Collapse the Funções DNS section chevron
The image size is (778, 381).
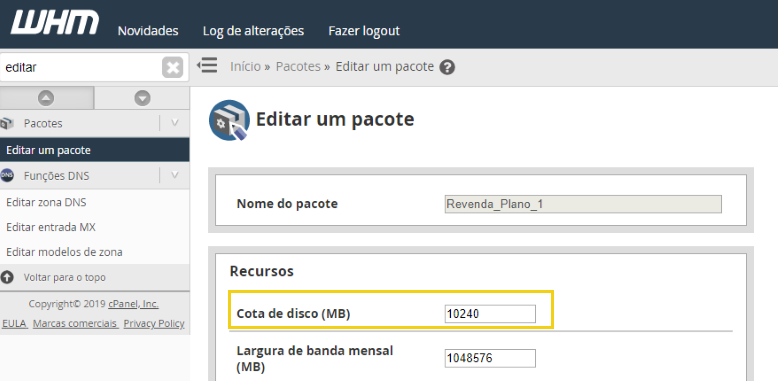tap(175, 175)
